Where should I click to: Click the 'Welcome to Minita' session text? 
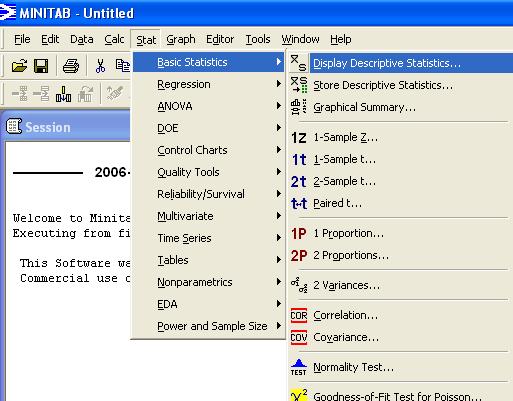tap(71, 218)
